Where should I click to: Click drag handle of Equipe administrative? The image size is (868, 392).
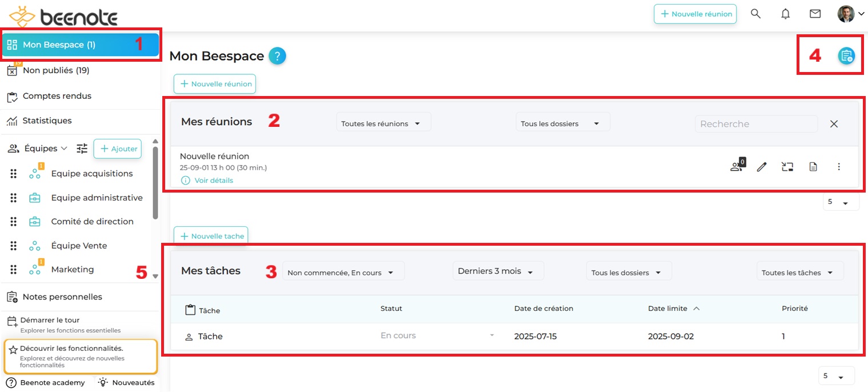coord(14,198)
